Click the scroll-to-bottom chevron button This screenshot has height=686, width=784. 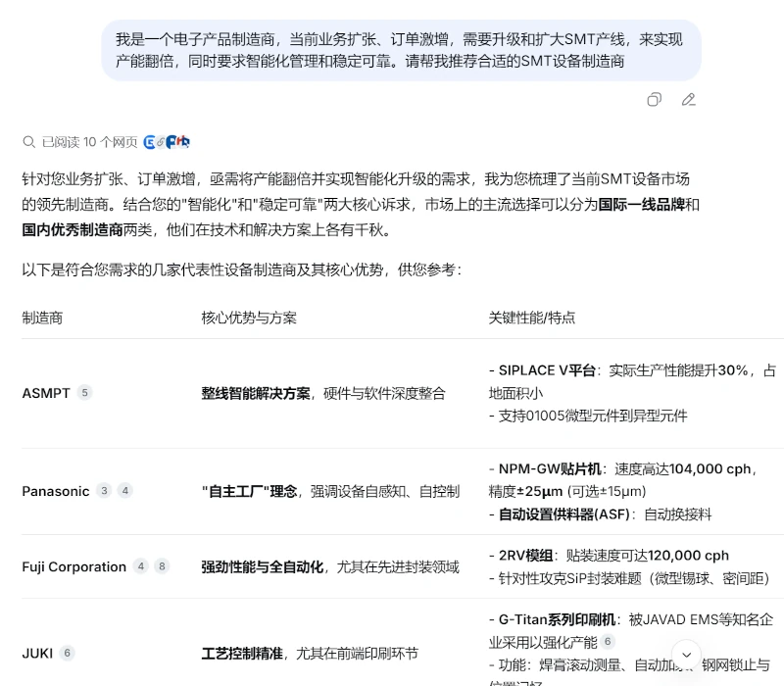(687, 655)
